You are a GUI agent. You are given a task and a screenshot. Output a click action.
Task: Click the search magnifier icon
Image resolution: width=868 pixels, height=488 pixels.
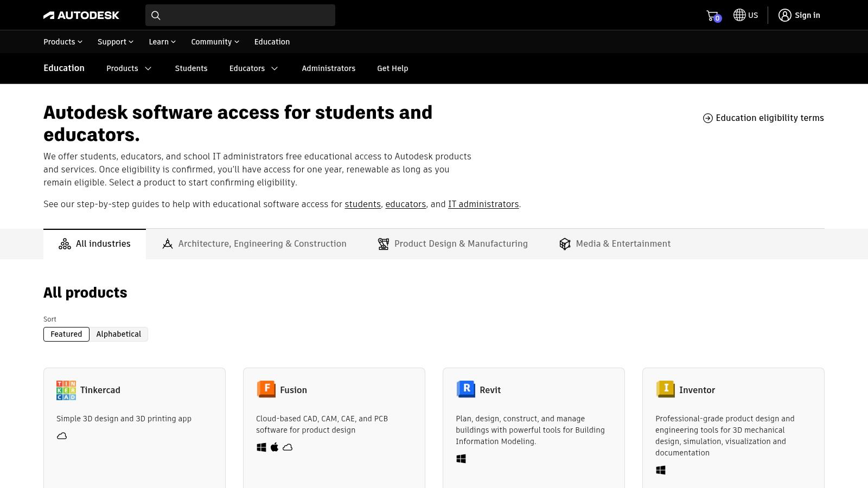click(156, 15)
